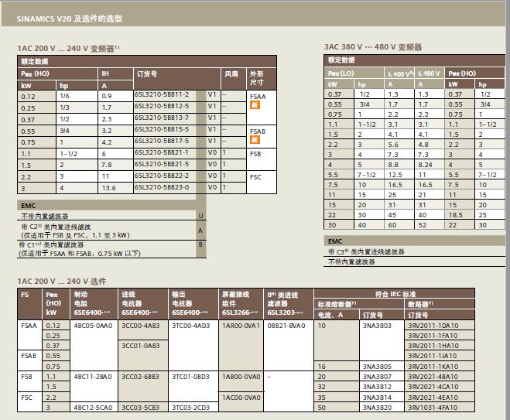
Task: Select order number 6SL3210-5BB23-0
Action: coord(162,187)
